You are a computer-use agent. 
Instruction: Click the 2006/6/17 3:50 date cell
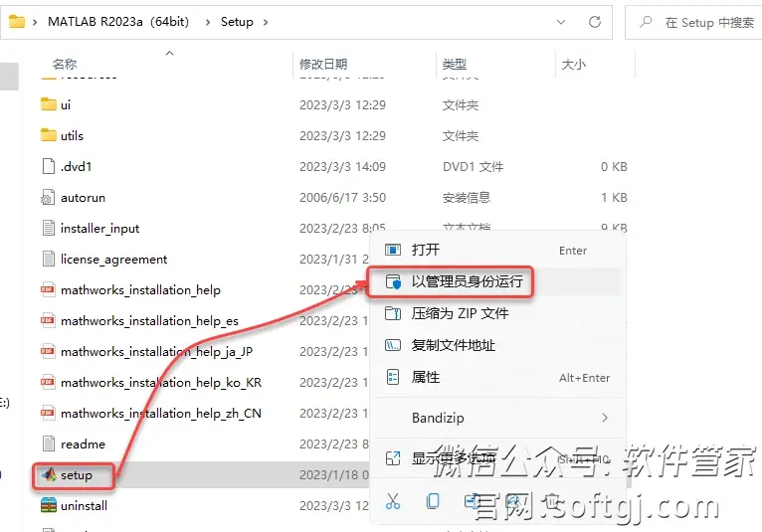coord(342,198)
